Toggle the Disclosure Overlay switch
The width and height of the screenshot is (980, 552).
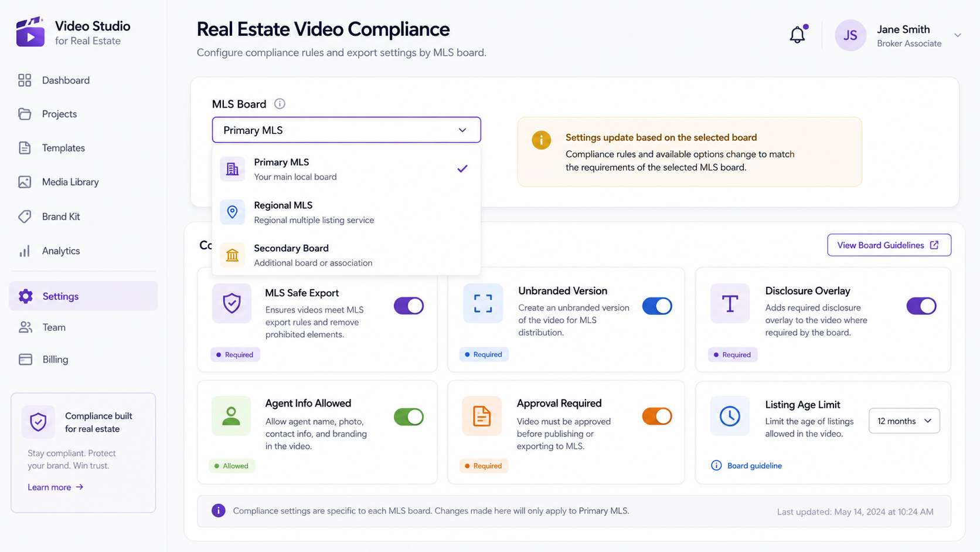coord(921,306)
